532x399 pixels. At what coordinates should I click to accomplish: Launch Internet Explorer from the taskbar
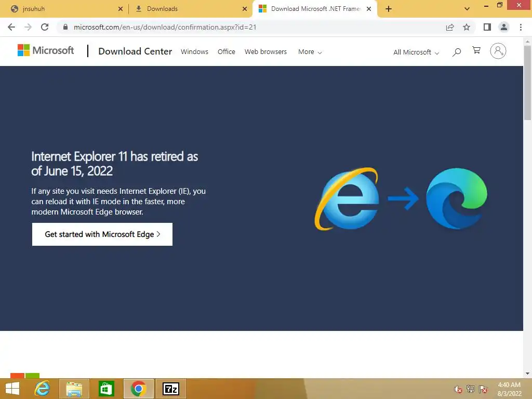42,389
